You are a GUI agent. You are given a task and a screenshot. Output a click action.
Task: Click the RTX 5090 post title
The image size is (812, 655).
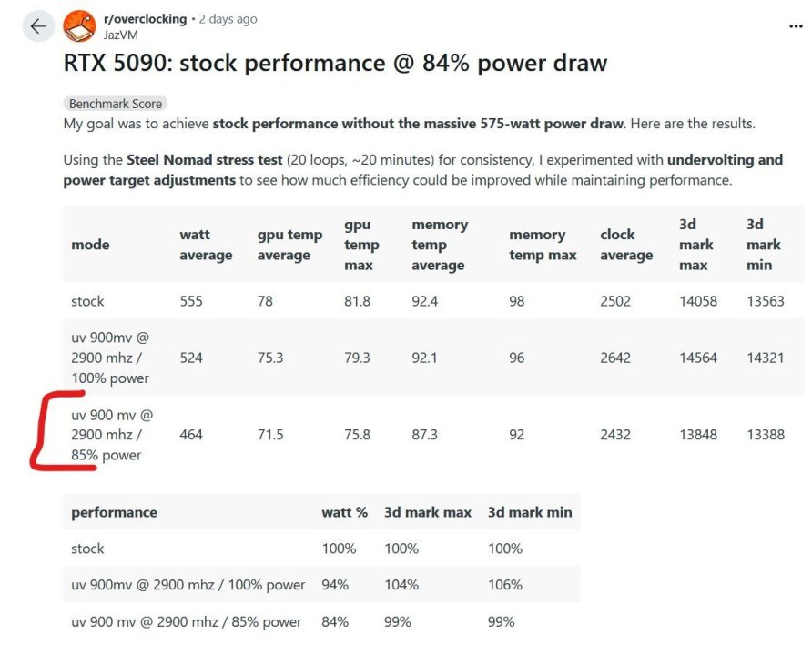[x=335, y=64]
